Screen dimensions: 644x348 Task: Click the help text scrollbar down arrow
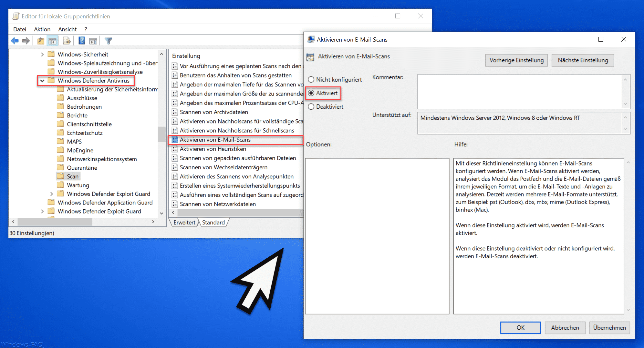point(628,310)
